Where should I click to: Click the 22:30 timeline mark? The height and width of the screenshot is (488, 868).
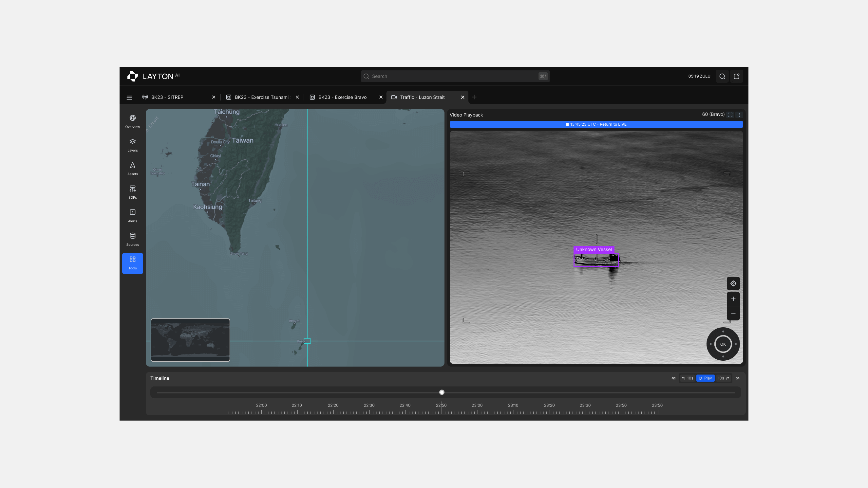(369, 406)
